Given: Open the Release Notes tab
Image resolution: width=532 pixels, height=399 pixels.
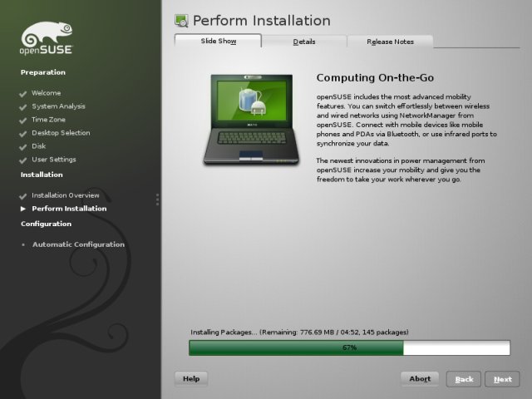Looking at the screenshot, I should pyautogui.click(x=390, y=42).
